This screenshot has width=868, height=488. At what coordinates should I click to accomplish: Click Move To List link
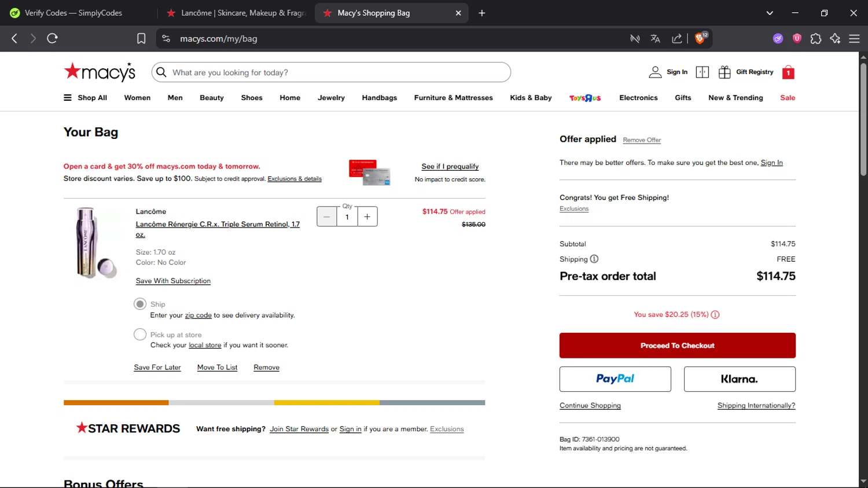point(217,368)
